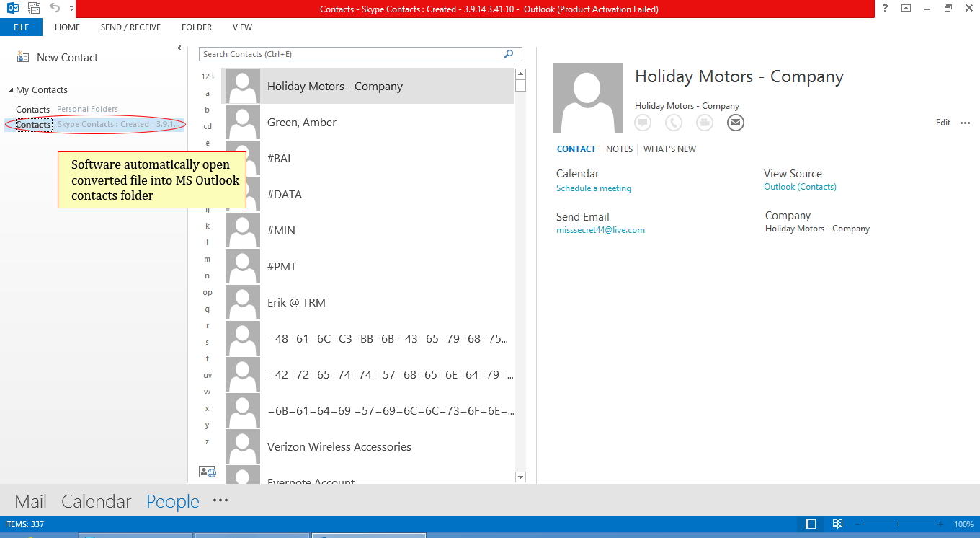This screenshot has width=980, height=538.
Task: Open the SEND / RECEIVE tab
Action: coord(130,27)
